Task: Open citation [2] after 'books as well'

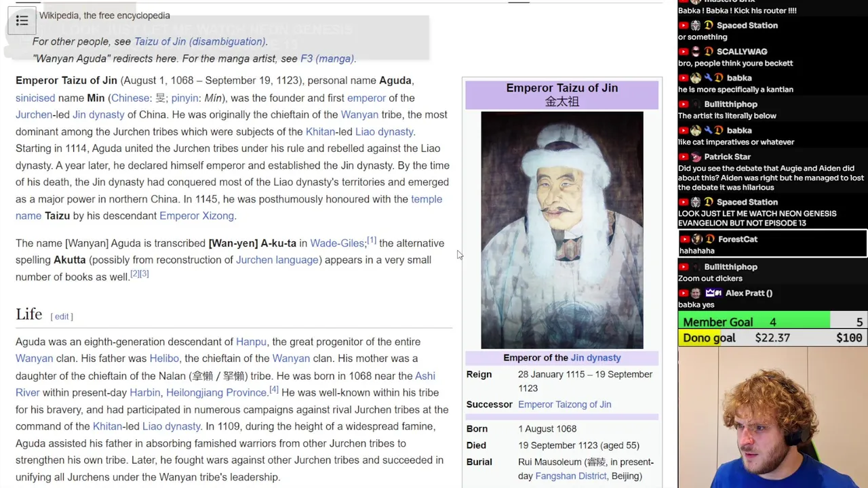Action: point(135,274)
